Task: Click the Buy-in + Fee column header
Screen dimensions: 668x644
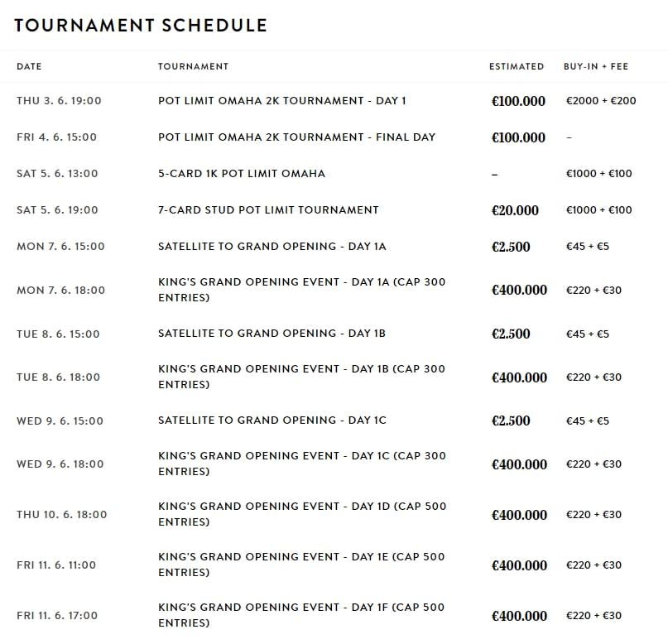Action: tap(598, 66)
